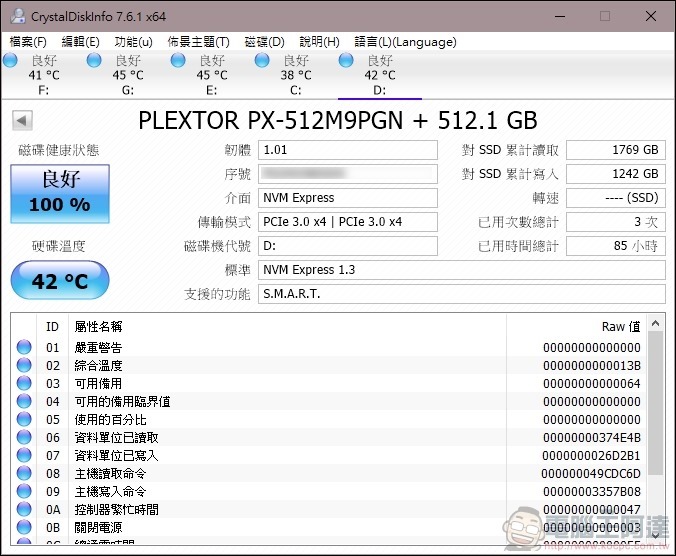Click the blue status orb for drive F:

pyautogui.click(x=10, y=60)
